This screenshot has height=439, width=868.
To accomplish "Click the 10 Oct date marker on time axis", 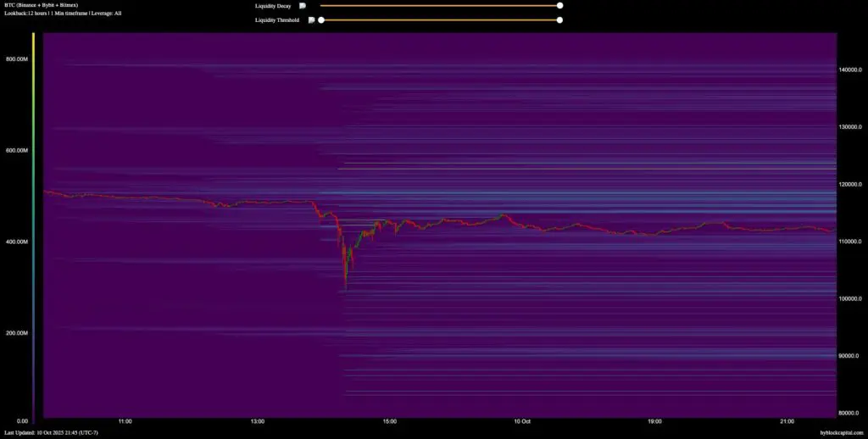I will tap(522, 420).
